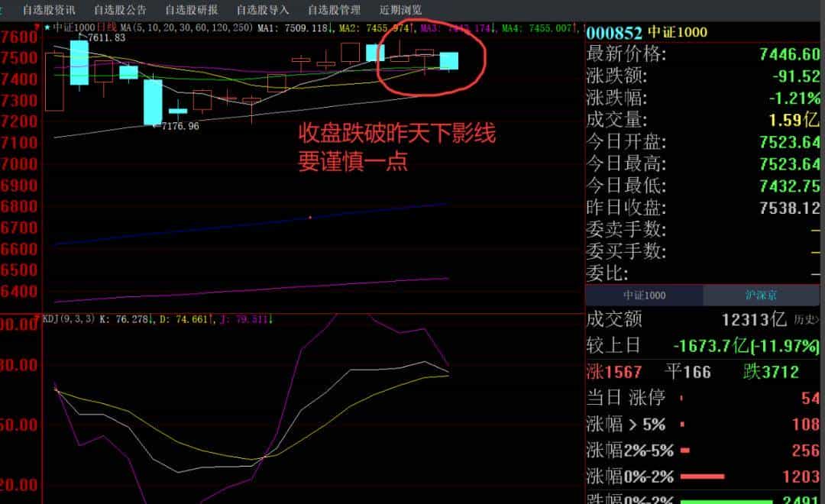Click the red dot marker on blue line
Image resolution: width=825 pixels, height=504 pixels.
tap(309, 218)
